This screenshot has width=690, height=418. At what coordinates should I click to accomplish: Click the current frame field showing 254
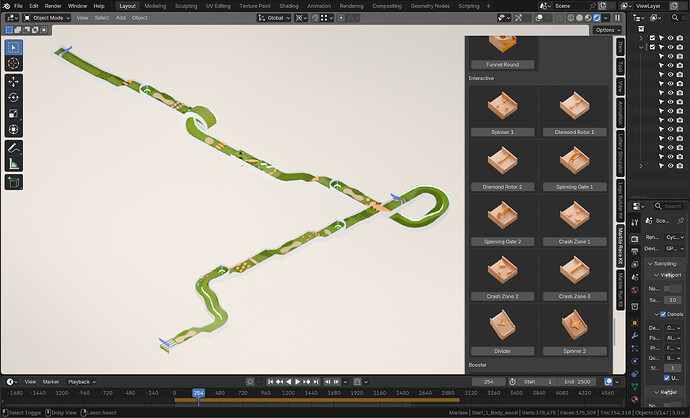point(488,382)
